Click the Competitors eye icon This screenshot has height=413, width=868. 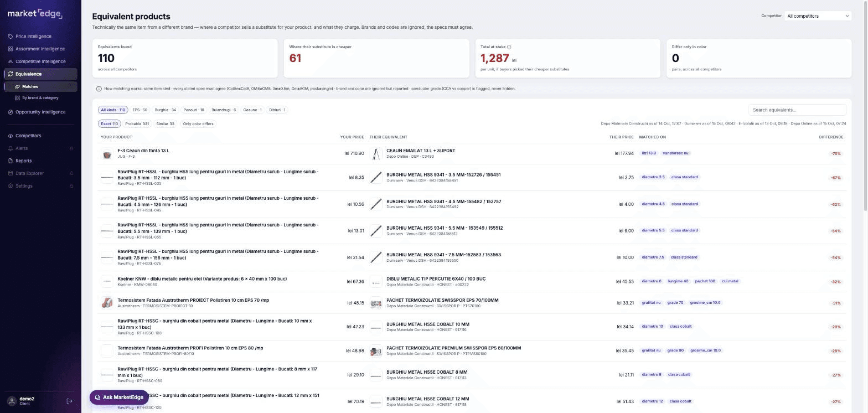(11, 136)
